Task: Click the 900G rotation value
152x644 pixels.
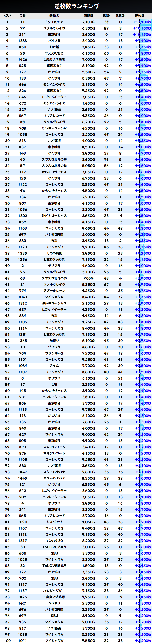Action: 88,278
